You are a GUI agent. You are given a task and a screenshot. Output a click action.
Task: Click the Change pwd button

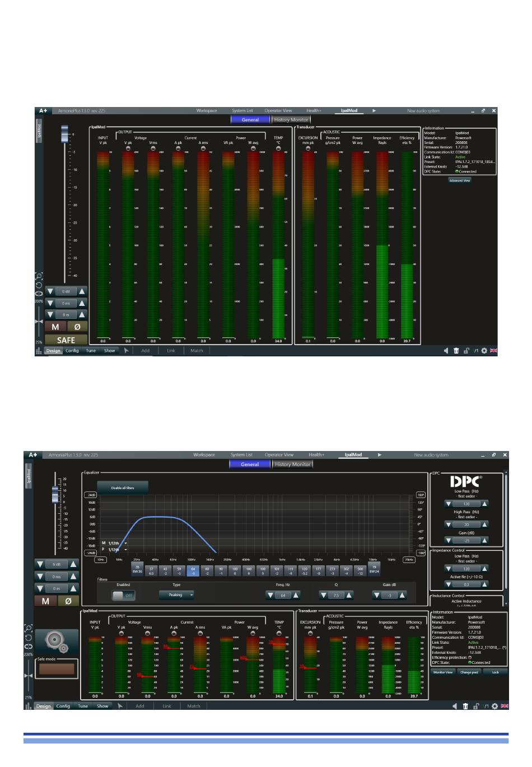pyautogui.click(x=469, y=672)
